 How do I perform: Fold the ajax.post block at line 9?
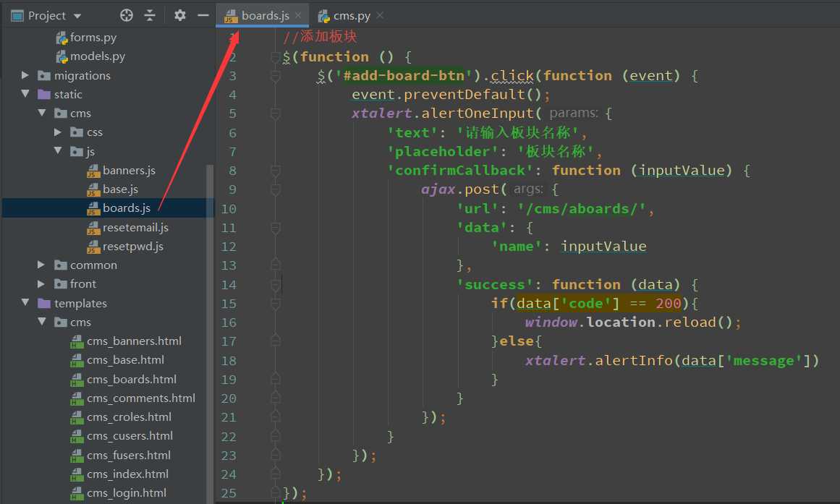click(276, 189)
